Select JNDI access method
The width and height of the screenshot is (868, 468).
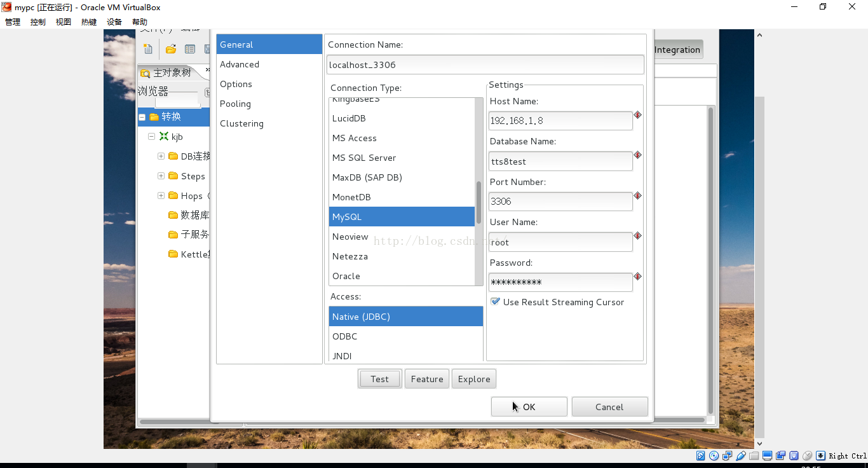[406, 355]
